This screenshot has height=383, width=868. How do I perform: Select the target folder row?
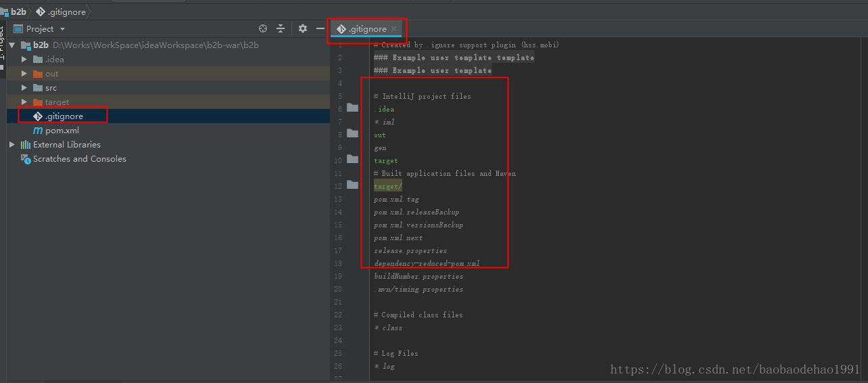pos(169,102)
